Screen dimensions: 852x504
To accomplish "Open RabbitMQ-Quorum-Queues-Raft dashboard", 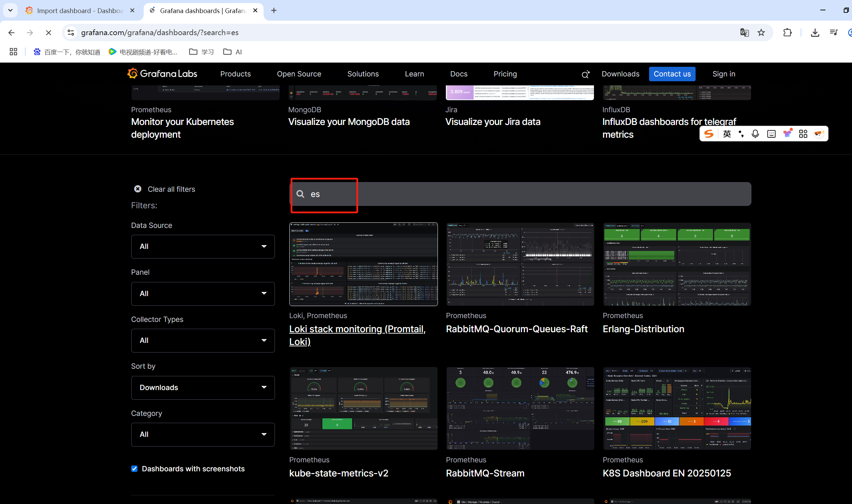I will 517,329.
